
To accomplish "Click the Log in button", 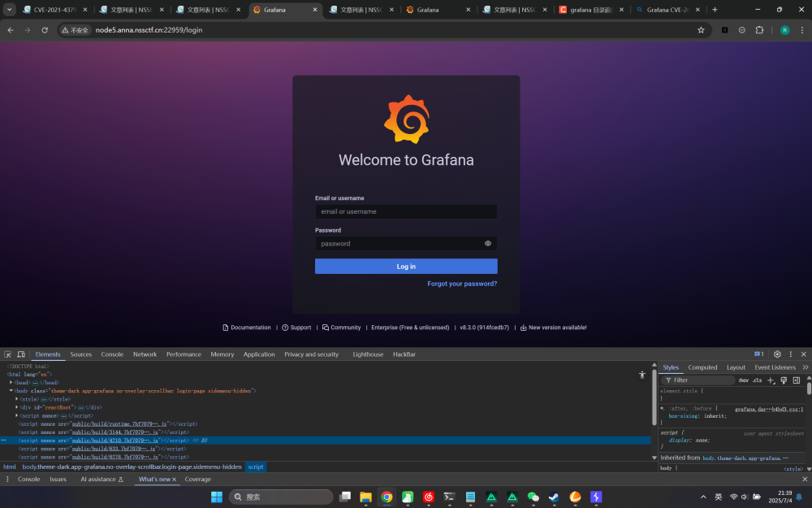I will click(406, 267).
